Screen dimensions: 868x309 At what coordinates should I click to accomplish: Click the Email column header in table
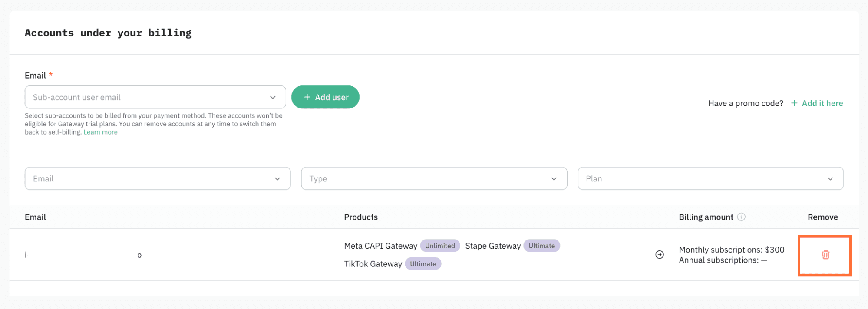coord(35,217)
